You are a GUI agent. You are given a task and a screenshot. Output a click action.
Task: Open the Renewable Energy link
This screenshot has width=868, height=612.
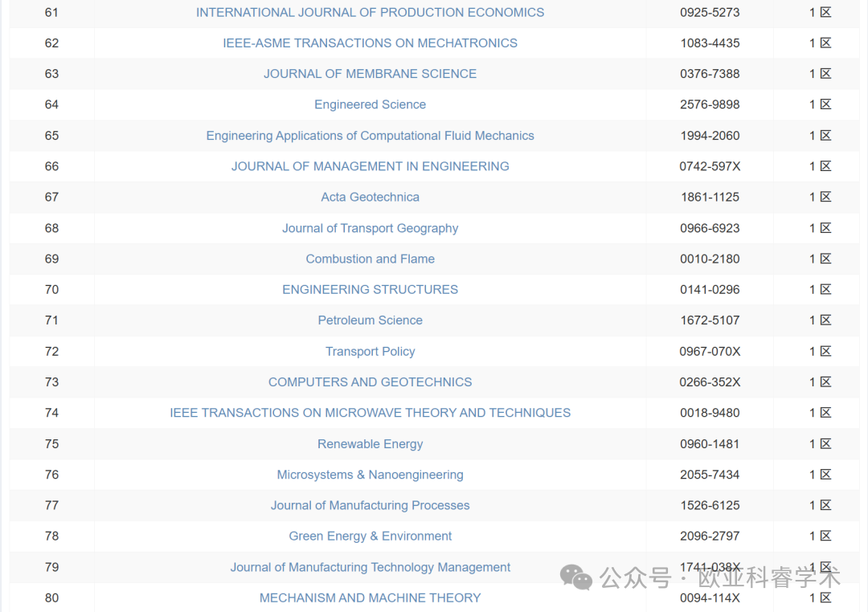(x=370, y=444)
